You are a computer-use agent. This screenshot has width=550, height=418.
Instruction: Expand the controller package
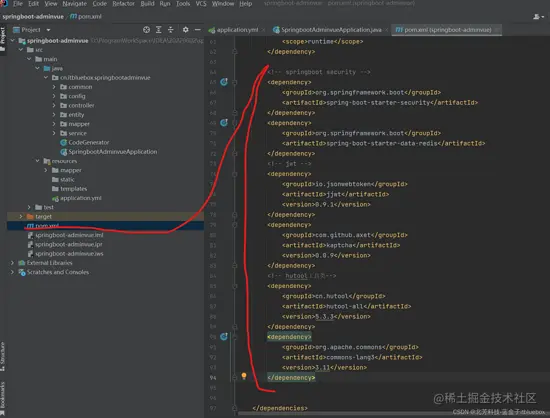54,105
